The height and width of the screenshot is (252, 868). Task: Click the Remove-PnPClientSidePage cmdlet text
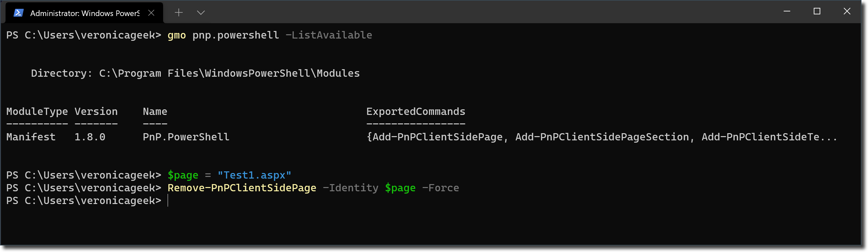[x=241, y=187]
